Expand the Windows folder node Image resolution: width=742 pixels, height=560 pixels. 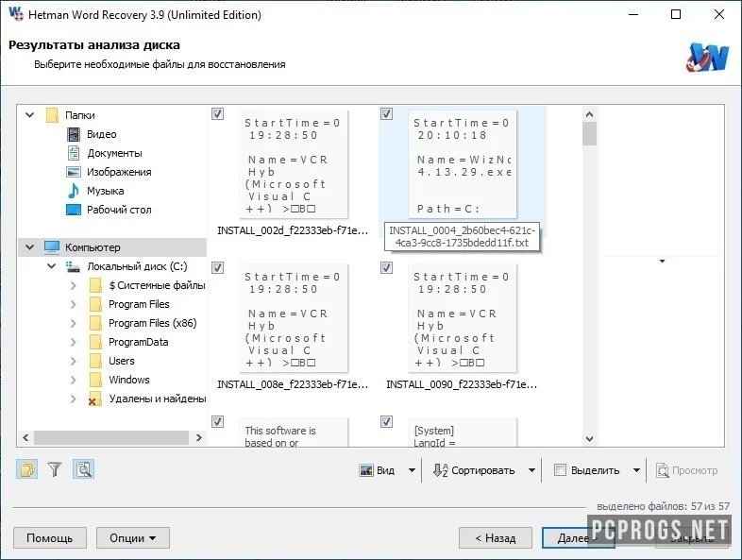tap(73, 381)
